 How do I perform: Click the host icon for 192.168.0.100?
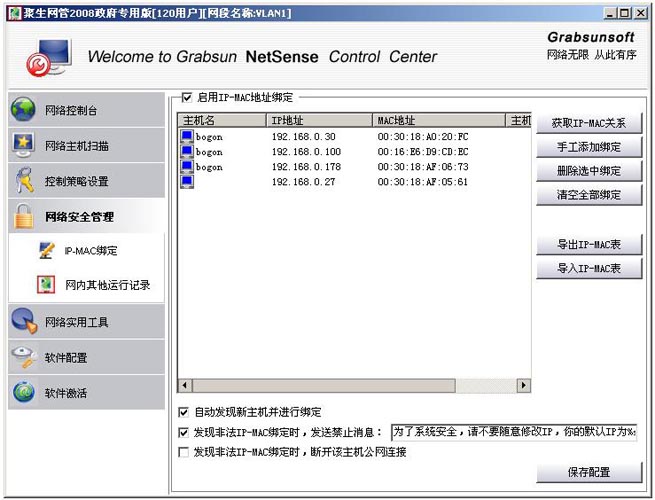tap(187, 152)
